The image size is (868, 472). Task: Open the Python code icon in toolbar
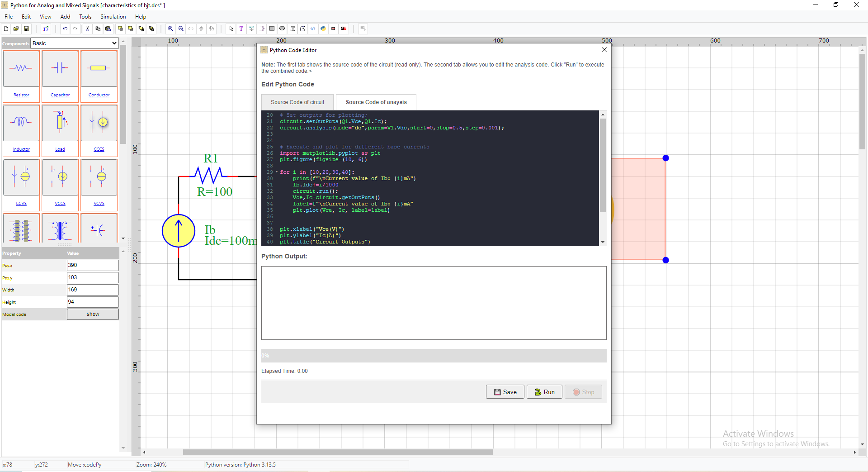(x=323, y=29)
